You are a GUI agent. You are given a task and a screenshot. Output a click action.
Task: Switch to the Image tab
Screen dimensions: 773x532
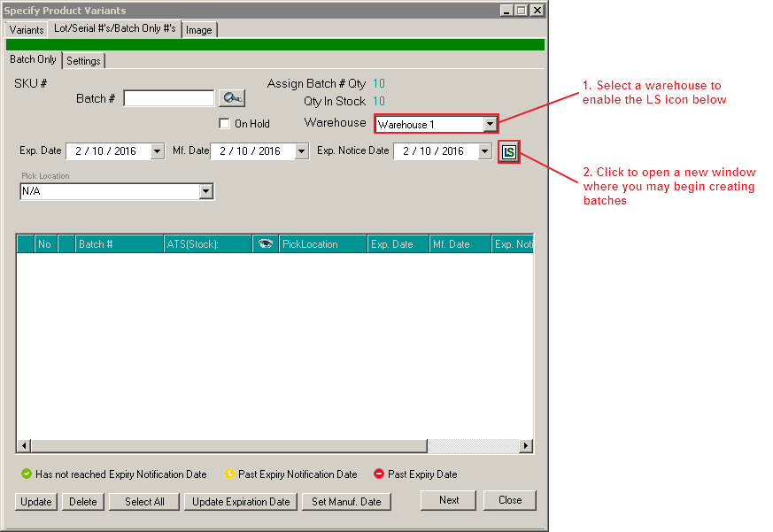(199, 30)
